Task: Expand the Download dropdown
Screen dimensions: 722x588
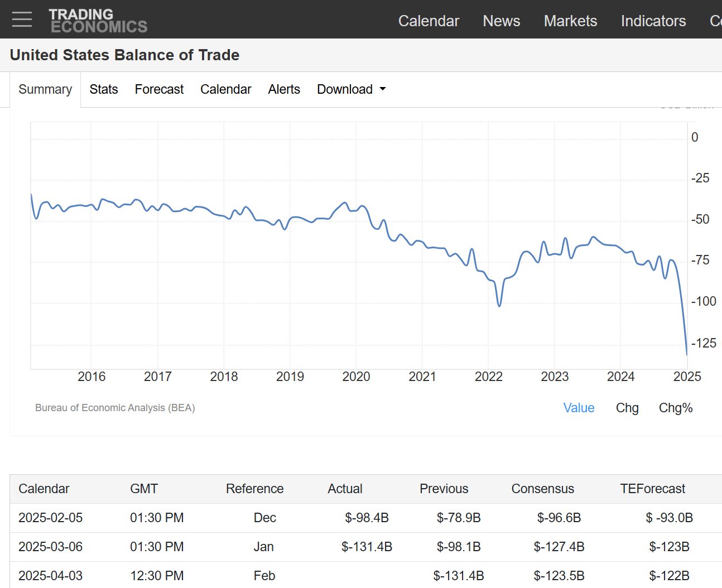Action: click(x=351, y=89)
